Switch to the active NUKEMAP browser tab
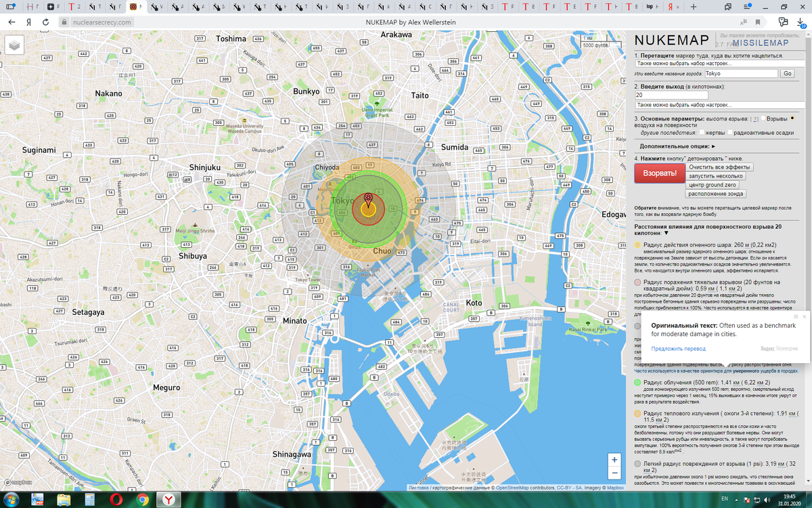Viewport: 812px width, 508px height. click(x=136, y=7)
